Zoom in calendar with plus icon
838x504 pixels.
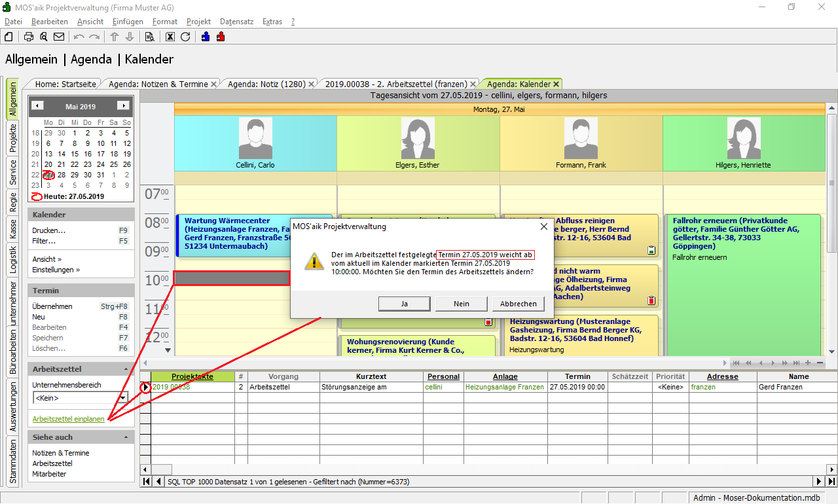tap(808, 363)
